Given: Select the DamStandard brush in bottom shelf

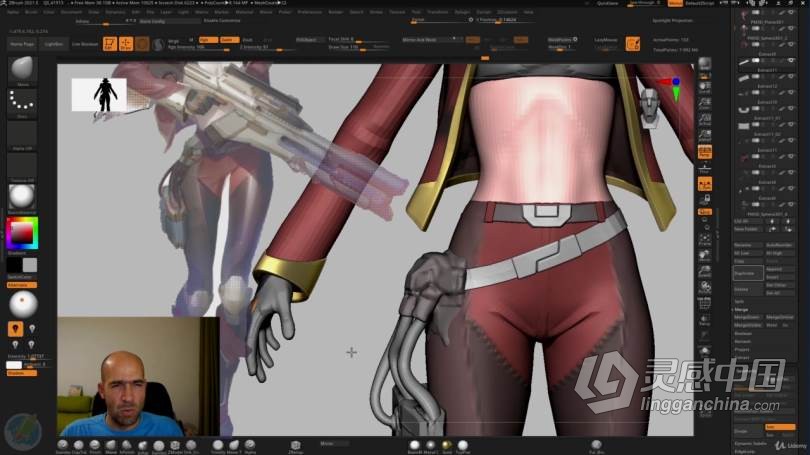Looking at the screenshot, I should [x=159, y=446].
